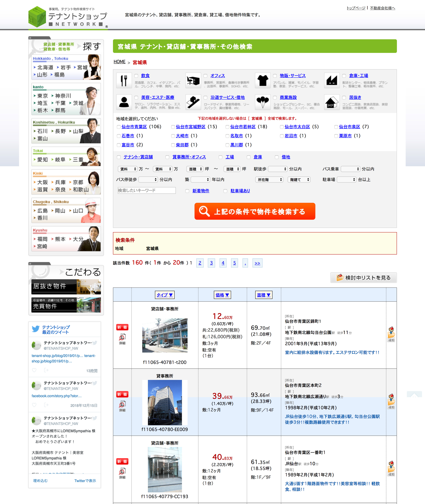Viewport: 425px width, 504px height.
Task: Click the SHOP house 居抜き icon
Action: [x=332, y=102]
